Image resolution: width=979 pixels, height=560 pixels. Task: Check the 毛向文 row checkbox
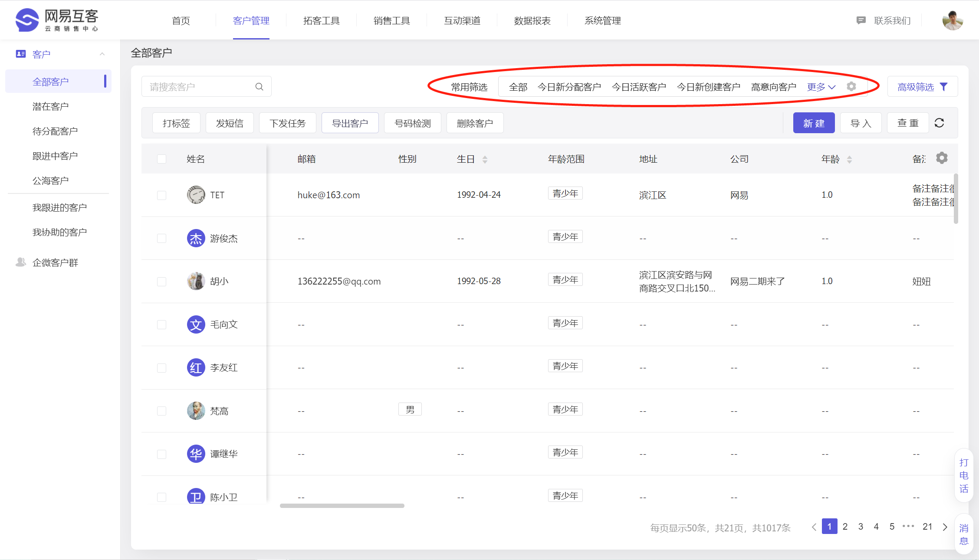pyautogui.click(x=161, y=324)
